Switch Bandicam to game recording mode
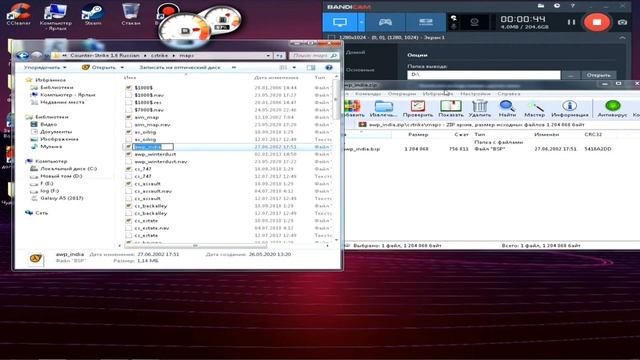Viewport: 640px width, 360px height. click(x=385, y=22)
